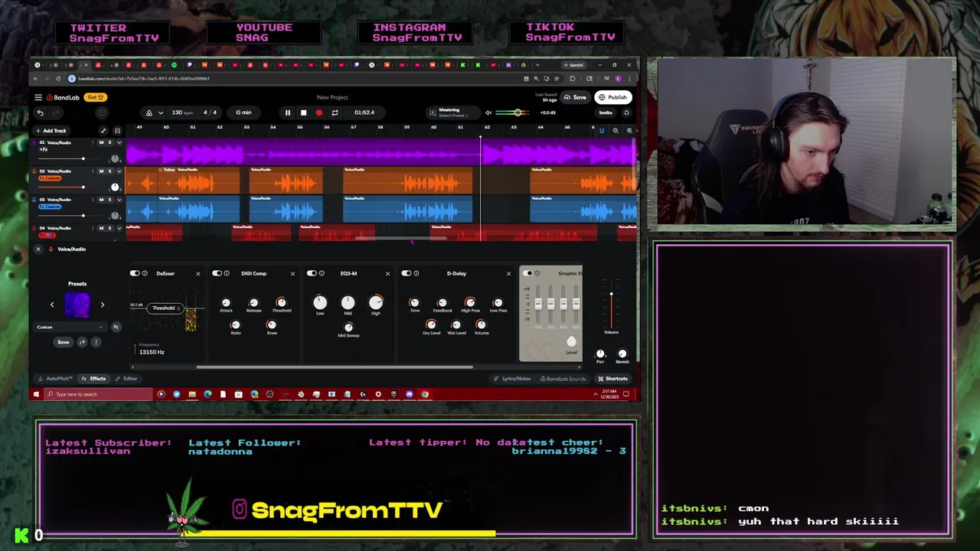Zoom in the timeline

629,131
